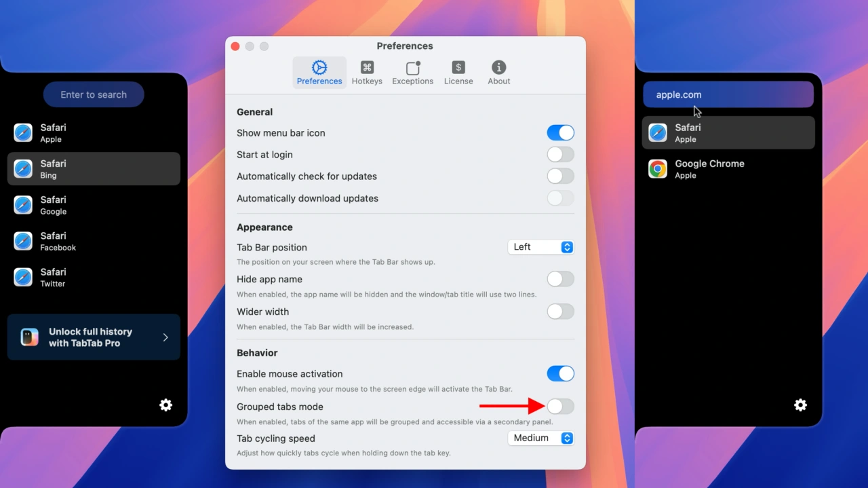The width and height of the screenshot is (868, 488).
Task: Expand the Unlock full history chevron
Action: point(165,337)
